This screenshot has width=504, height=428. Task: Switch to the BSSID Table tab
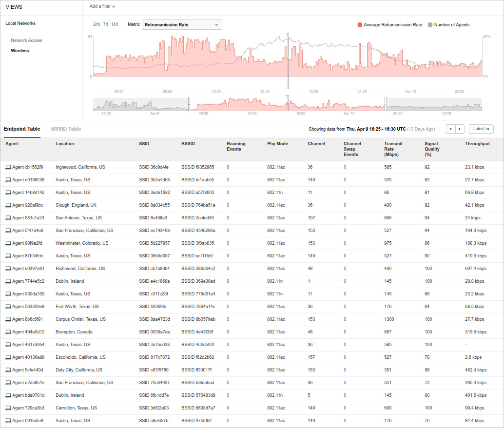point(66,129)
